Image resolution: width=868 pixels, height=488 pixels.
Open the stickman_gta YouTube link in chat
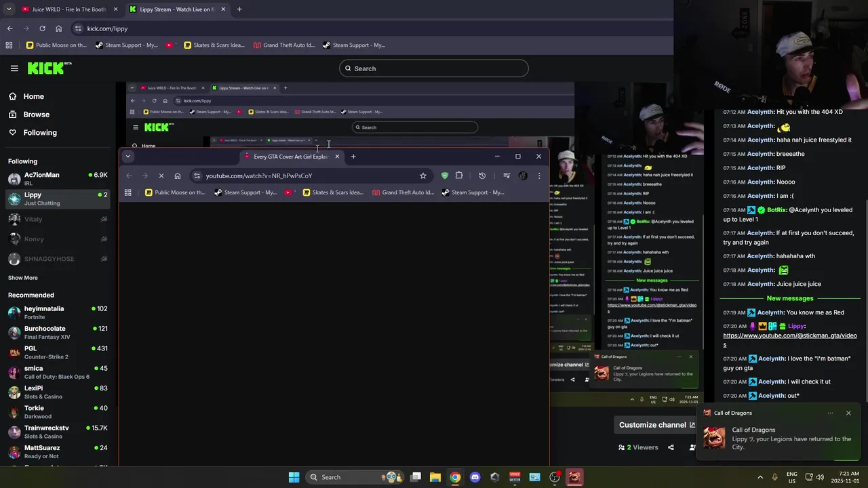click(790, 340)
